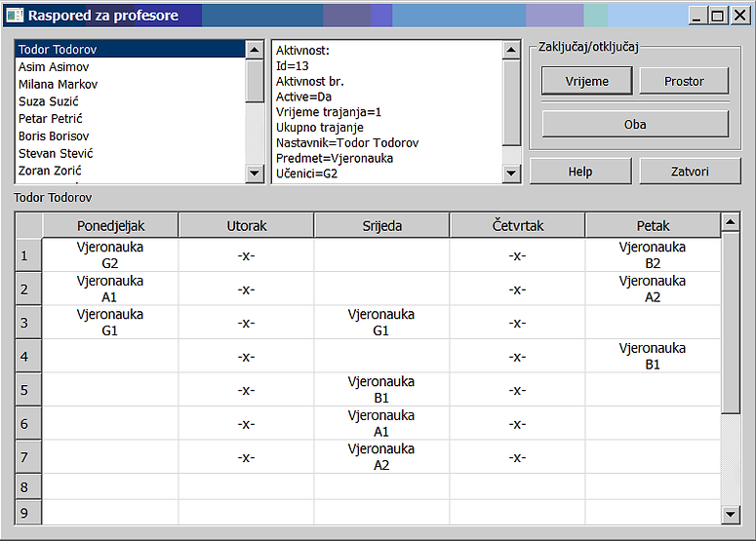Click the Predmet=Vjeronauka line
The height and width of the screenshot is (541, 756).
click(335, 158)
